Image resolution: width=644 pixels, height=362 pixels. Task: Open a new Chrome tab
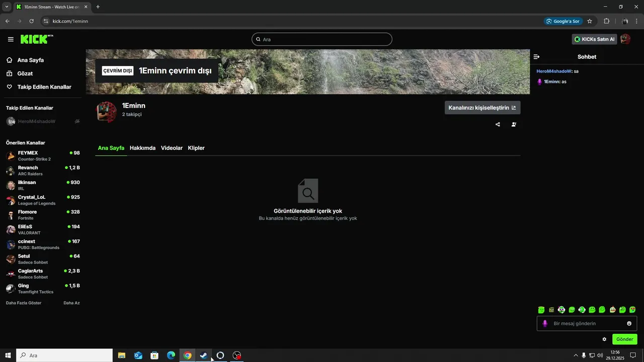click(98, 7)
